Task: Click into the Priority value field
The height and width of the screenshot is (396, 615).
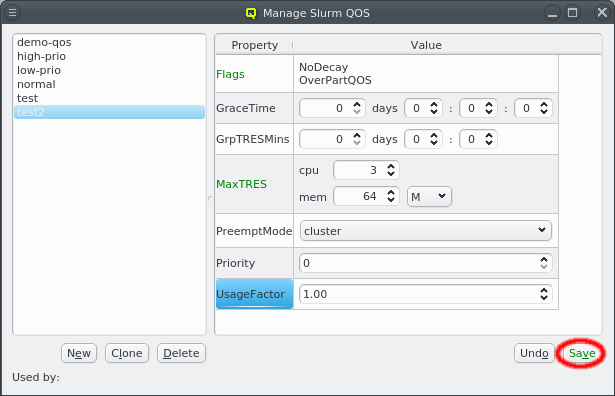Action: point(426,263)
